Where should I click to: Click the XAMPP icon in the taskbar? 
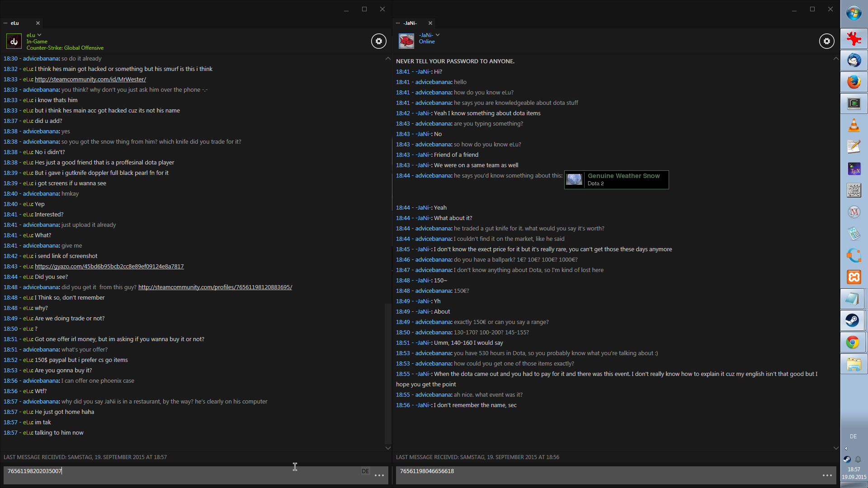point(854,277)
